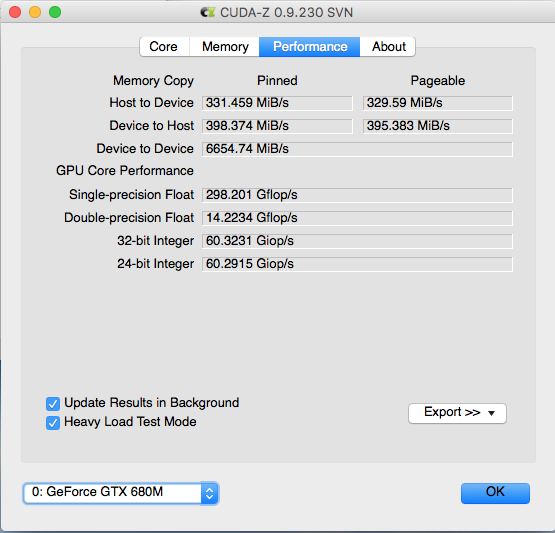Expand the GeForce GTX 680M device selector
Image resolution: width=555 pixels, height=533 pixels.
pyautogui.click(x=121, y=493)
